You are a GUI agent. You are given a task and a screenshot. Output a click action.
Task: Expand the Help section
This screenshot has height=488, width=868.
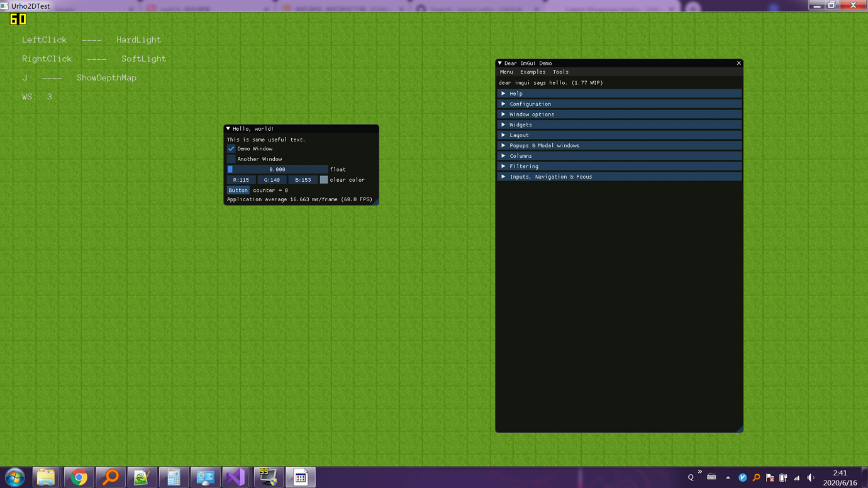coord(619,94)
